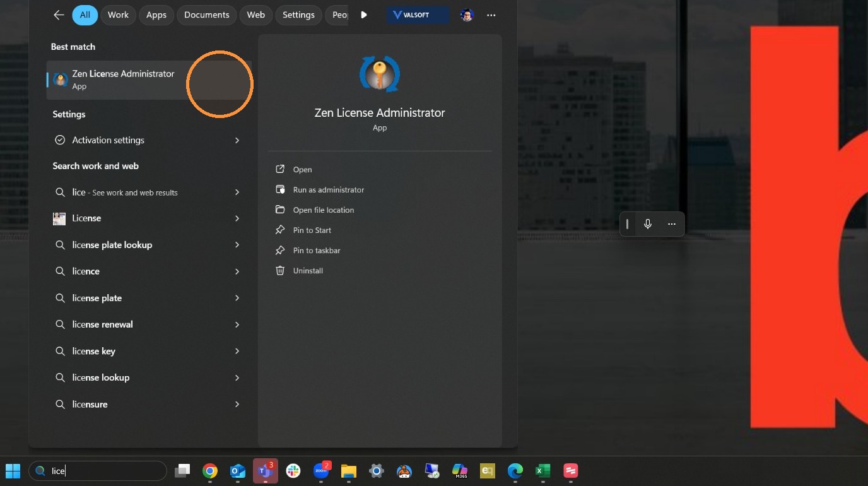Expand the 'license plate lookup' chevron
The width and height of the screenshot is (868, 486).
coord(237,245)
